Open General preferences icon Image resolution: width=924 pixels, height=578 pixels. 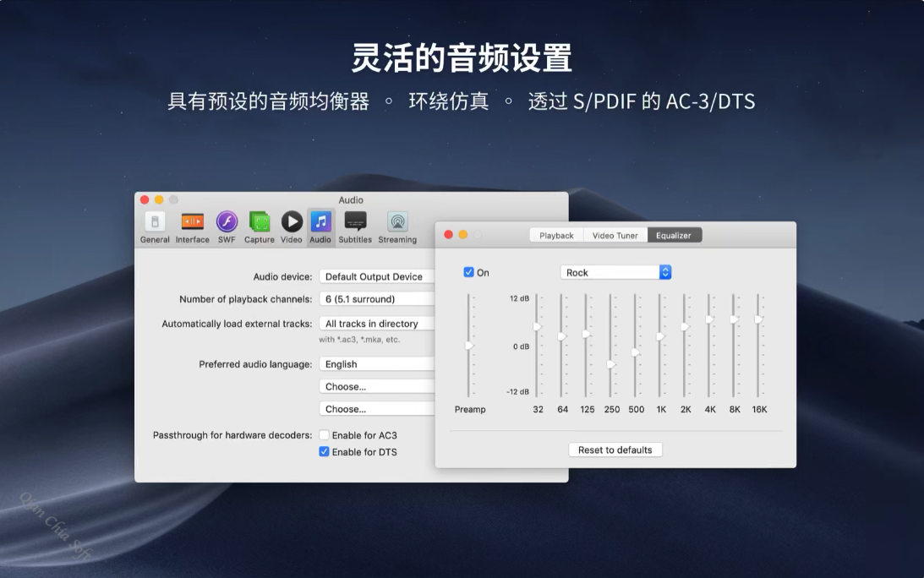pyautogui.click(x=155, y=227)
